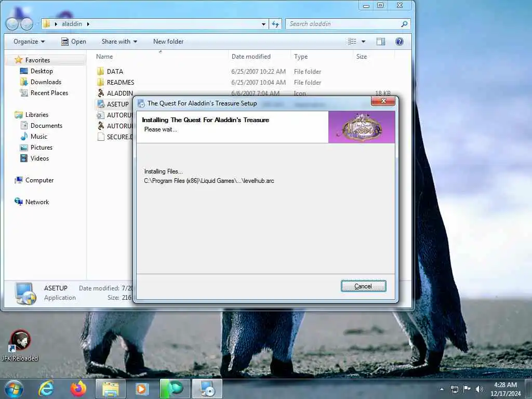This screenshot has height=399, width=532.
Task: Select the DATA folder
Action: (x=115, y=72)
